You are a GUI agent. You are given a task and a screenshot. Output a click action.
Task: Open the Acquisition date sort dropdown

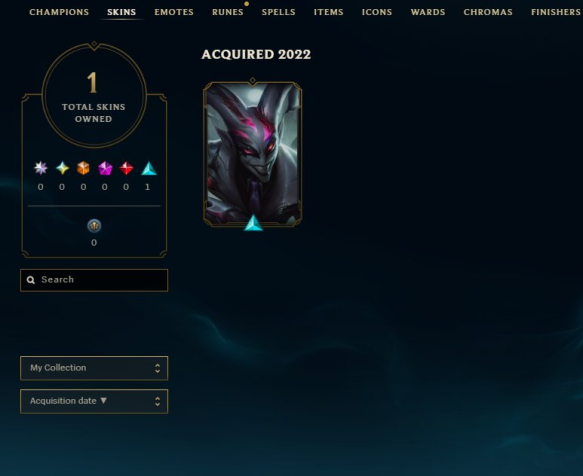[x=94, y=401]
